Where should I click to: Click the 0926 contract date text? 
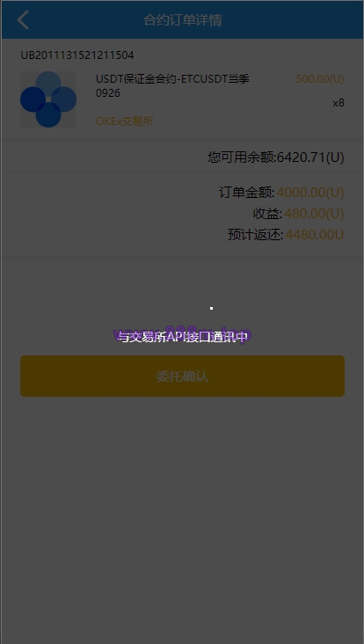pyautogui.click(x=108, y=93)
